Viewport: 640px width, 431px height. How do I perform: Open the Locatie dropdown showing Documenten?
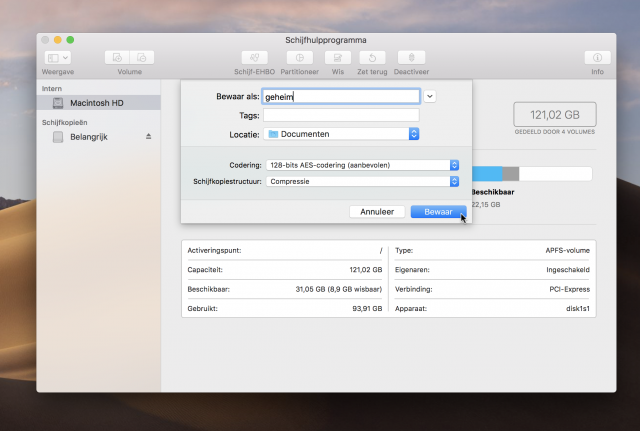(342, 134)
